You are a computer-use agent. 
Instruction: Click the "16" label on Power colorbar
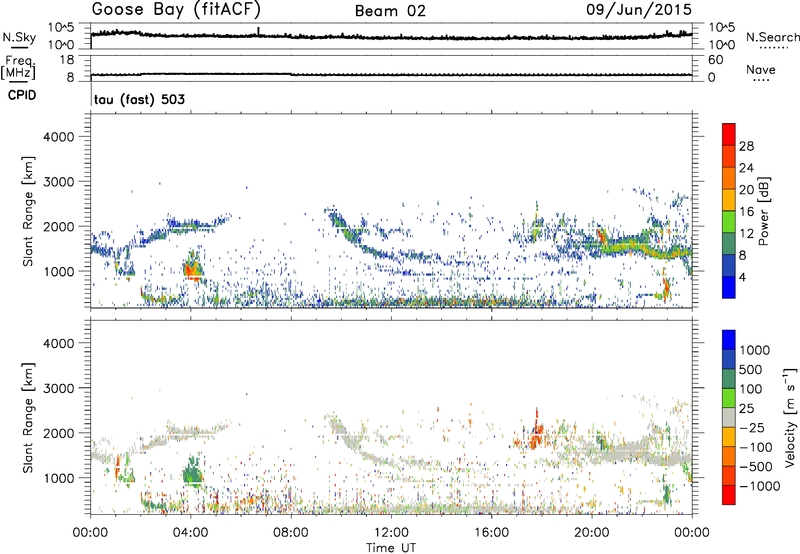[746, 212]
